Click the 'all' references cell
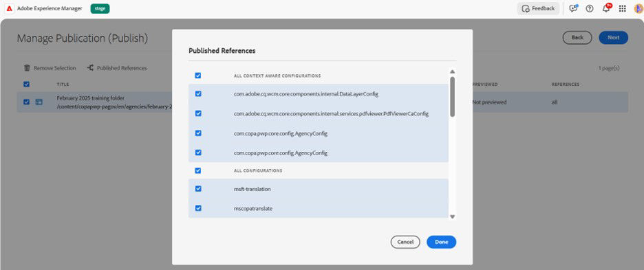Screen dimensions: 644x270 (x=555, y=102)
